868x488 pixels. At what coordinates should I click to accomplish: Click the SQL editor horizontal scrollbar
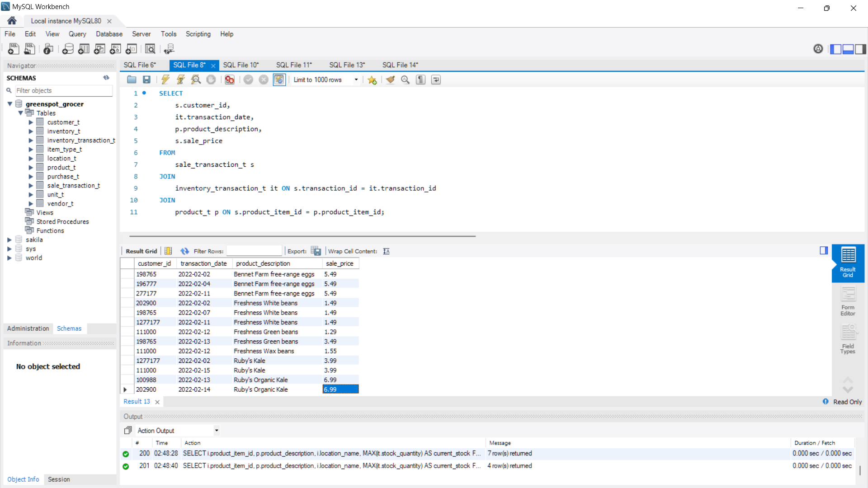pyautogui.click(x=302, y=236)
